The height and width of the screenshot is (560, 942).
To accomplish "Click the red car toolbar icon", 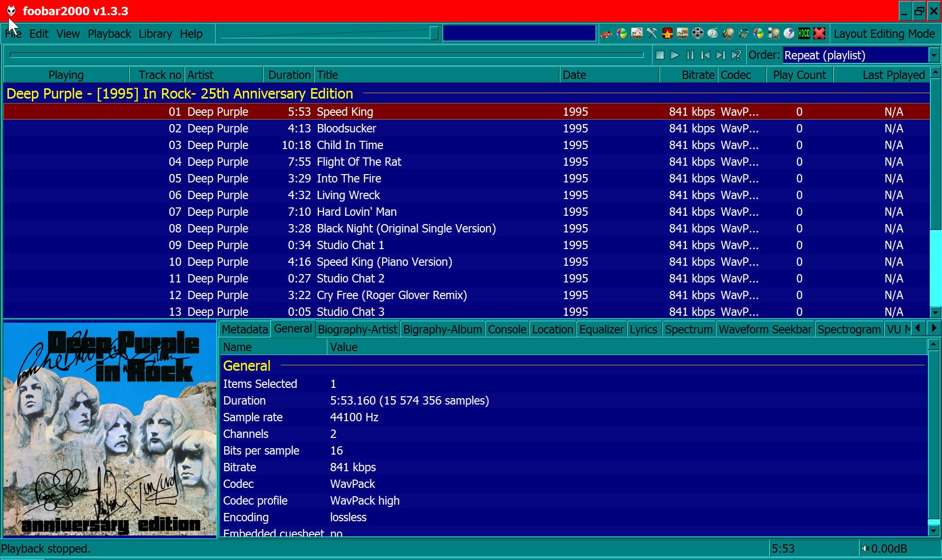I will coord(606,34).
